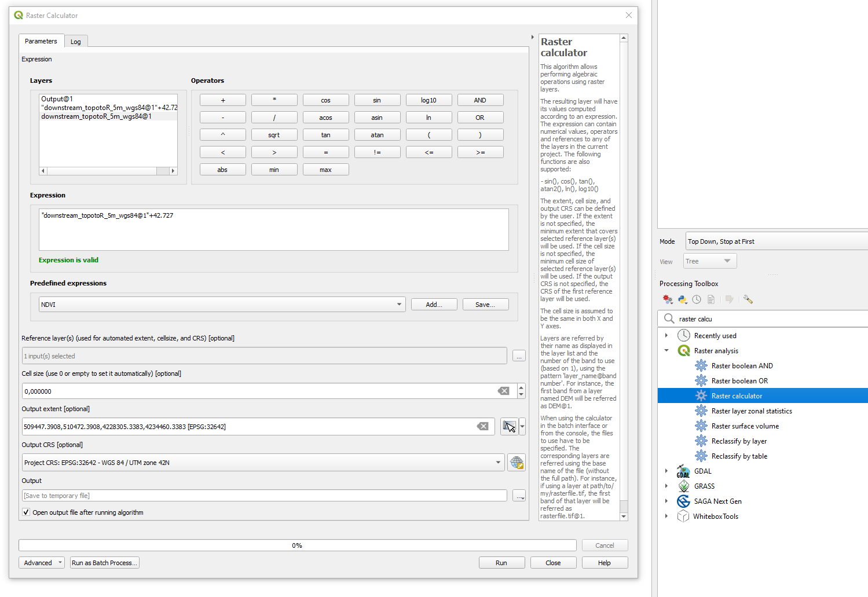Viewport: 868px width, 597px height.
Task: Click the layers list horizontal scrollbar
Action: [x=108, y=171]
